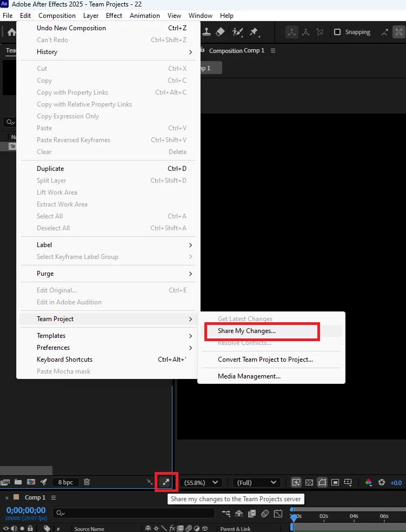Screen dimensions: 406x532
Task: Toggle hide shy layers in timeline
Action: 239,513
